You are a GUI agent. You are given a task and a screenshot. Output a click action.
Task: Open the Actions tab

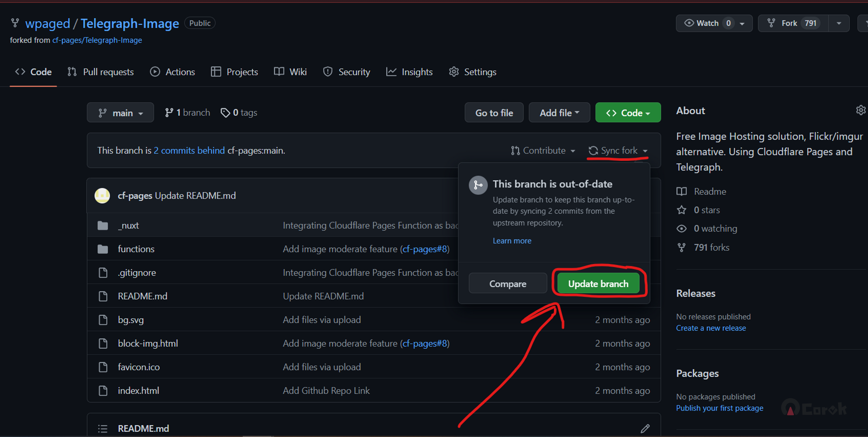tap(172, 72)
